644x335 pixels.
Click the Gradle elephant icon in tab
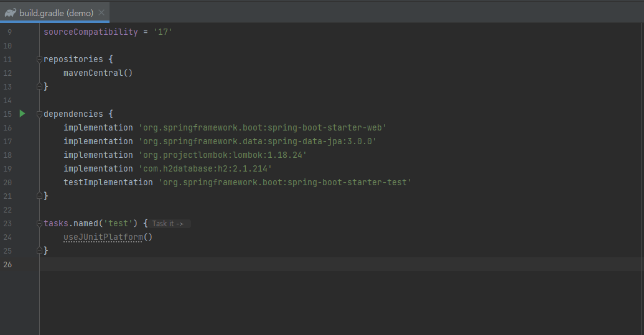11,12
